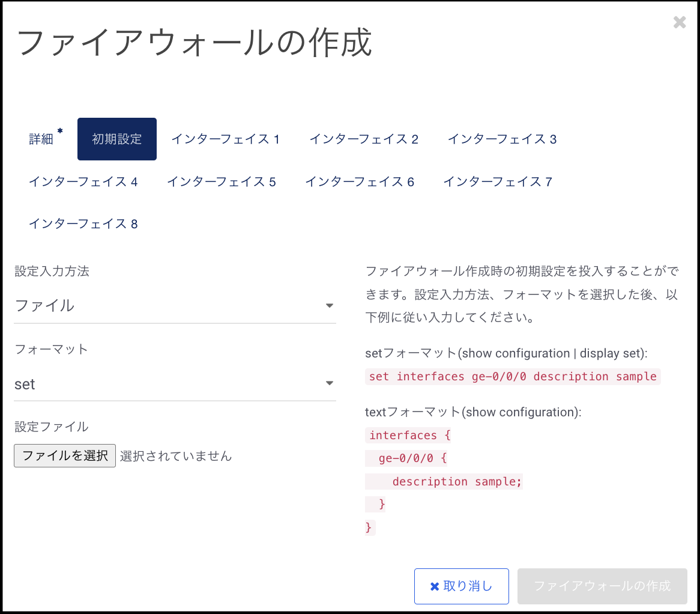Screen dimensions: 700x614
Task: Open the インターフェイス 2 tab
Action: [x=364, y=139]
